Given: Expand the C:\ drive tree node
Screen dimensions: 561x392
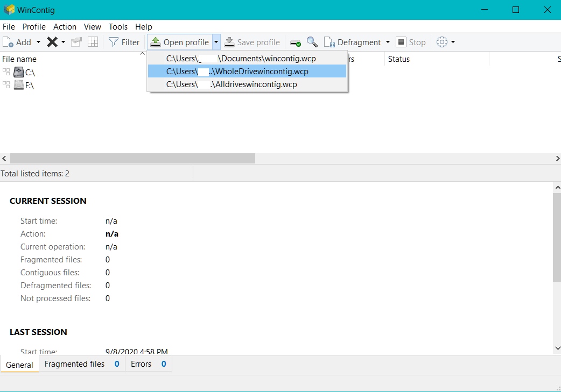Looking at the screenshot, I should [6, 72].
